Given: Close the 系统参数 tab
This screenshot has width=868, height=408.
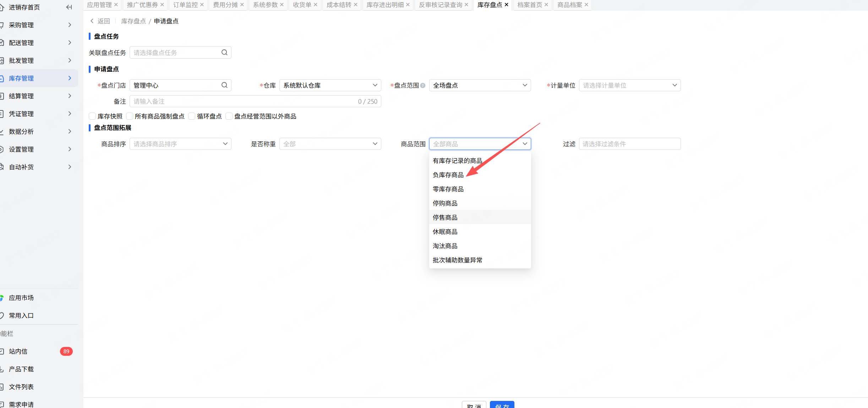Looking at the screenshot, I should [282, 5].
